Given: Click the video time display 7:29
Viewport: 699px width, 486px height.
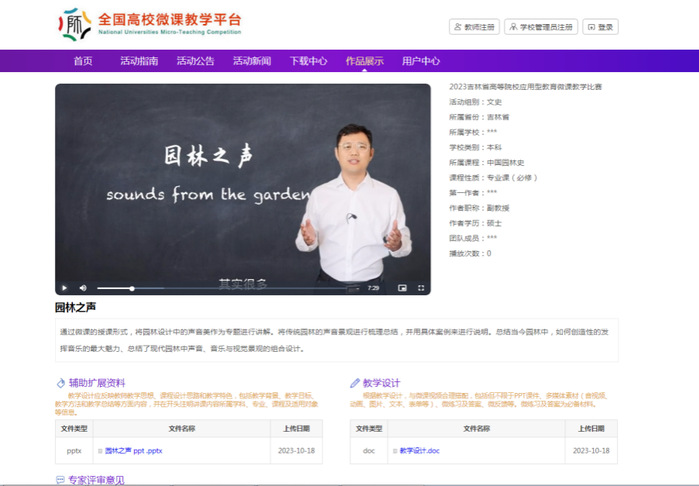Looking at the screenshot, I should click(x=374, y=288).
